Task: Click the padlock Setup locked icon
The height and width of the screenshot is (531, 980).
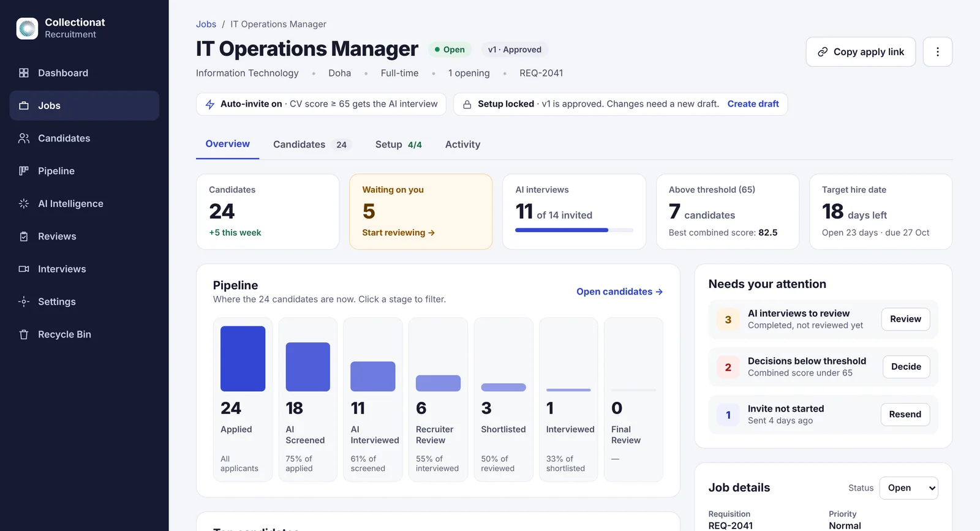Action: [x=467, y=104]
